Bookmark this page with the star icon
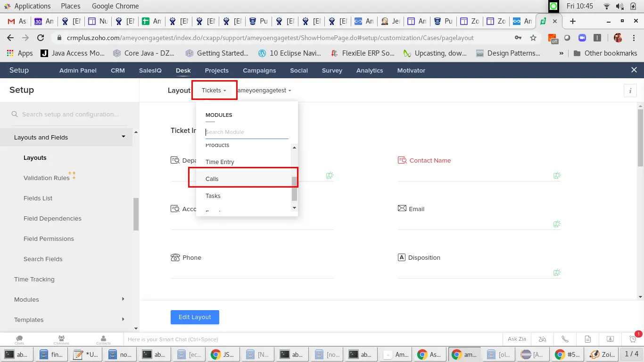Image resolution: width=644 pixels, height=362 pixels. (x=533, y=38)
